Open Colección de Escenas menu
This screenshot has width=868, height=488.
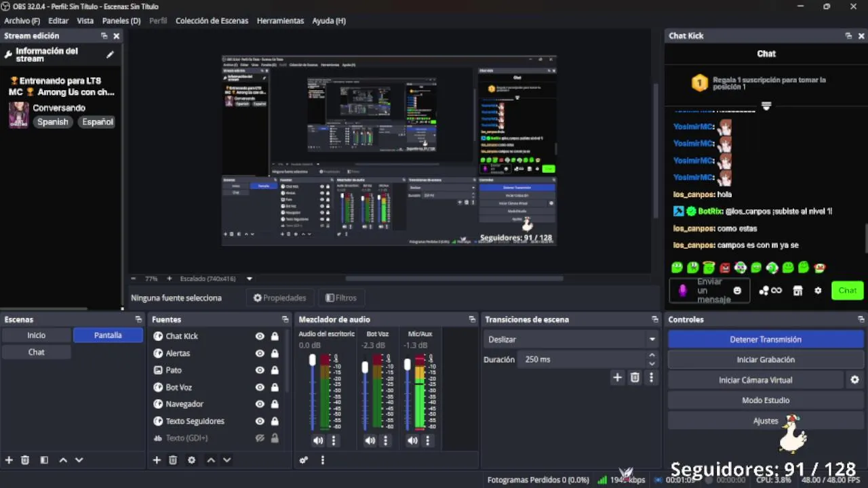pyautogui.click(x=212, y=20)
